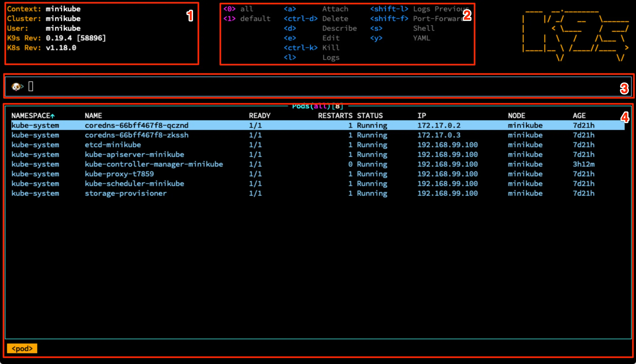Image resolution: width=636 pixels, height=364 pixels.
Task: Click the AGE column header
Action: 579,116
